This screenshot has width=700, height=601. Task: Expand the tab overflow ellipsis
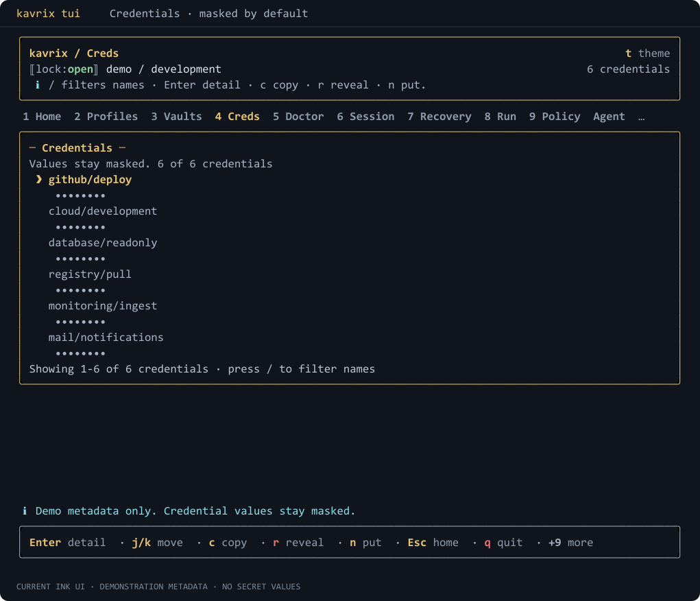point(642,117)
